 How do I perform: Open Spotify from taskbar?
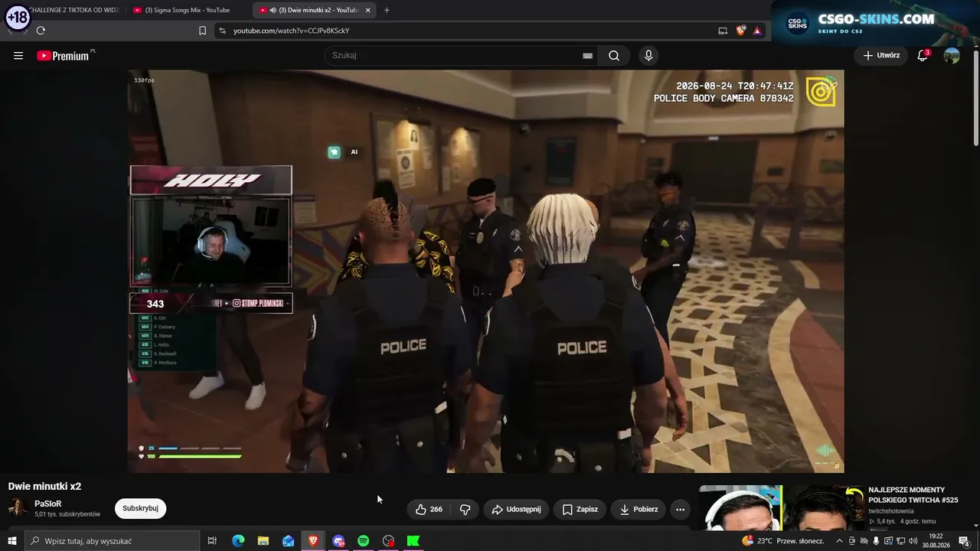tap(363, 541)
